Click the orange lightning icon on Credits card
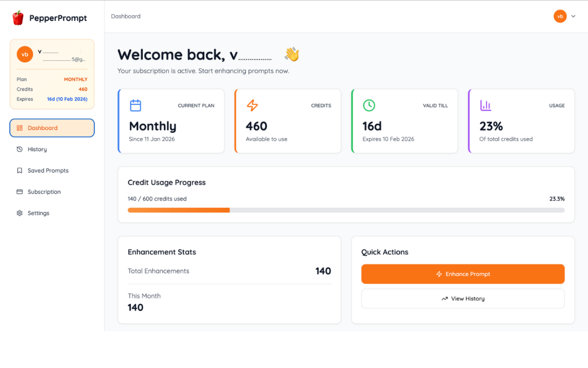The image size is (588, 368). click(252, 105)
